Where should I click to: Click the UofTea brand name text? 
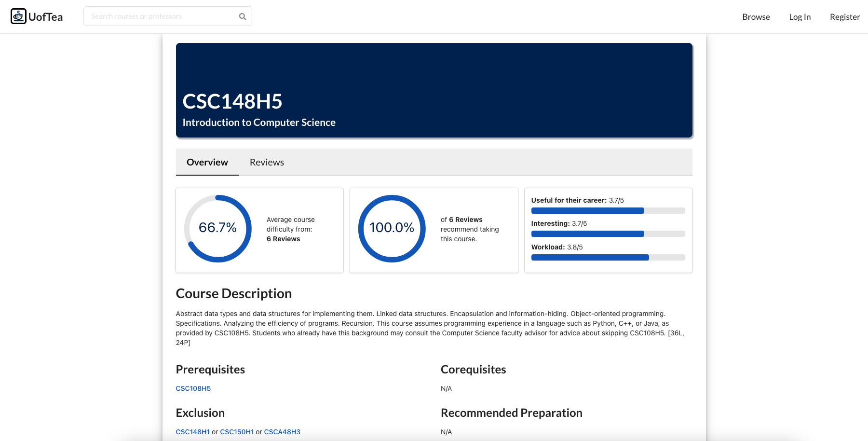45,17
